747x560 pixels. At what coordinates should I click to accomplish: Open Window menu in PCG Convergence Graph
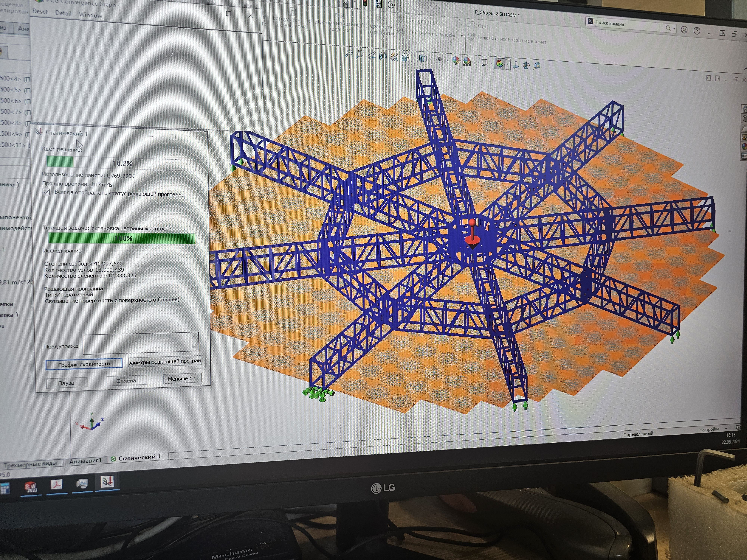coord(90,15)
